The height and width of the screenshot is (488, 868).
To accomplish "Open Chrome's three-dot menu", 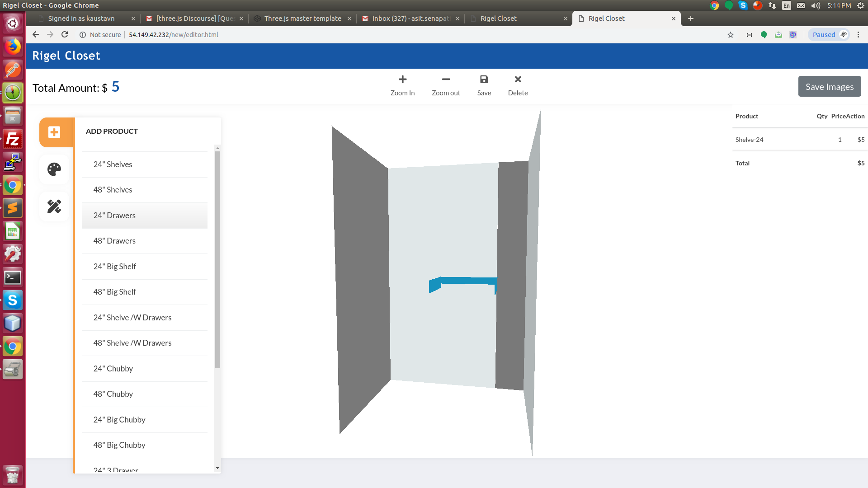I will coord(858,35).
